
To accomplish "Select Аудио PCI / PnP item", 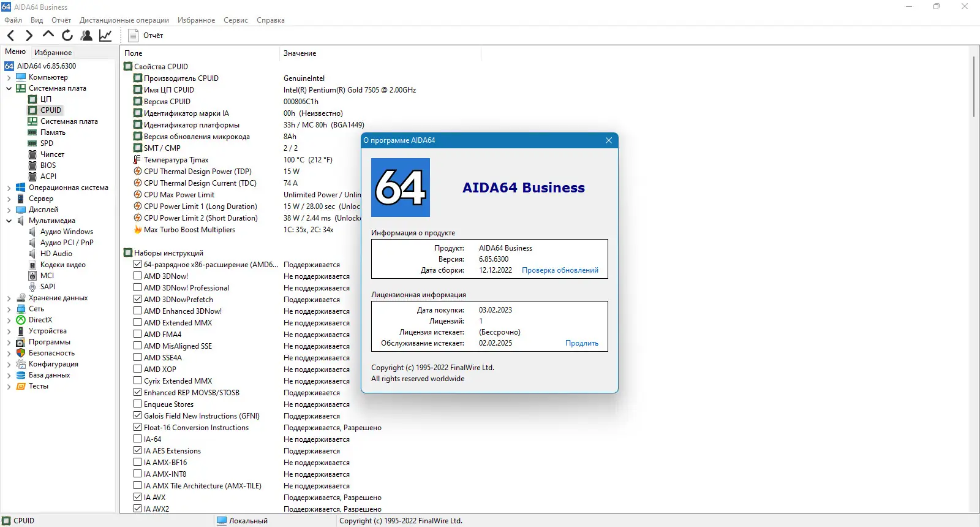I will tap(67, 243).
